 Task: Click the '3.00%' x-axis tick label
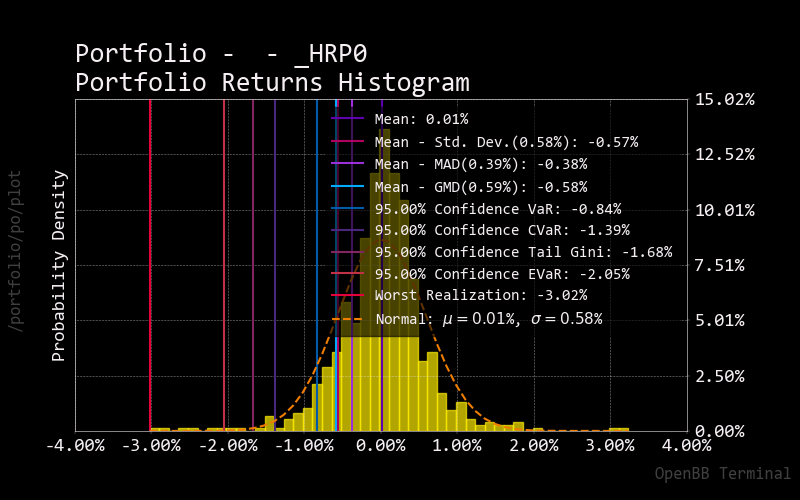point(610,446)
